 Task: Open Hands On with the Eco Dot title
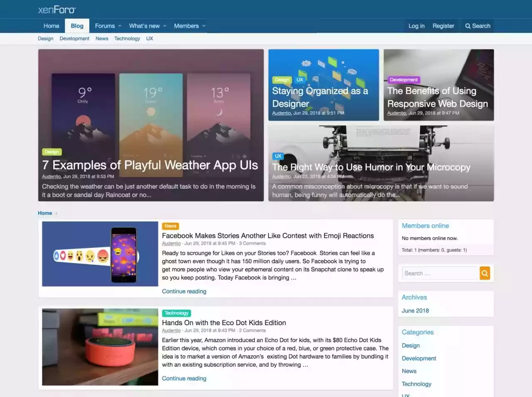(224, 323)
